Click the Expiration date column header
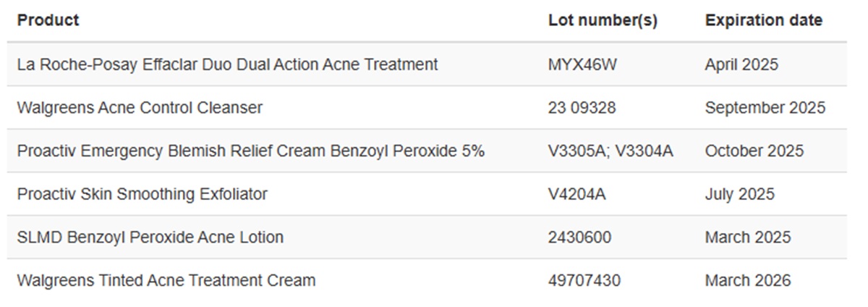The height and width of the screenshot is (307, 868). tap(763, 20)
